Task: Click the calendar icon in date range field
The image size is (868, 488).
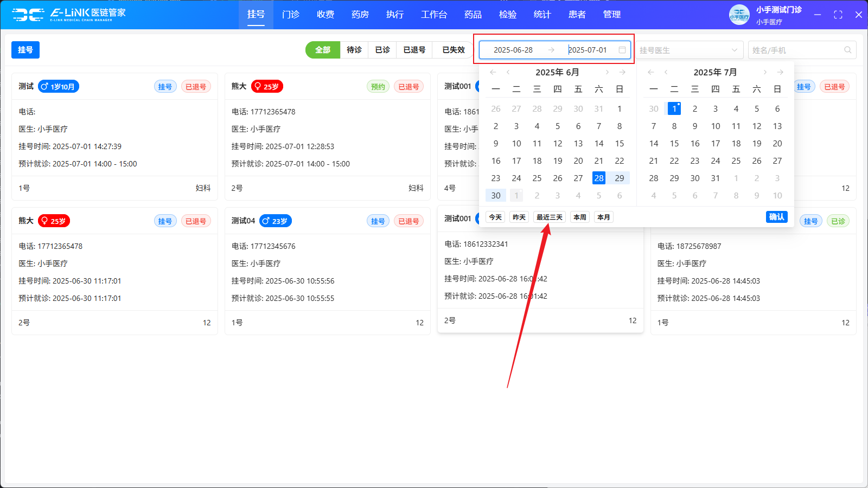Action: click(x=622, y=50)
